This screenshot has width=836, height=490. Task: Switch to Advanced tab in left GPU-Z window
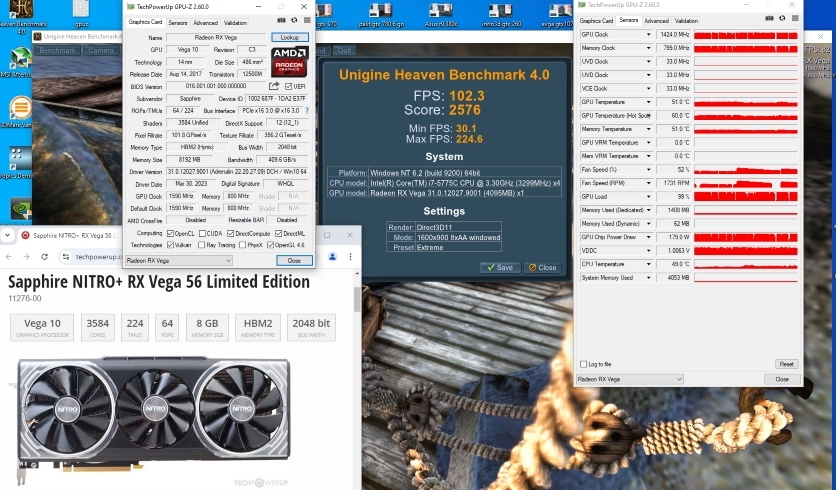pyautogui.click(x=205, y=23)
